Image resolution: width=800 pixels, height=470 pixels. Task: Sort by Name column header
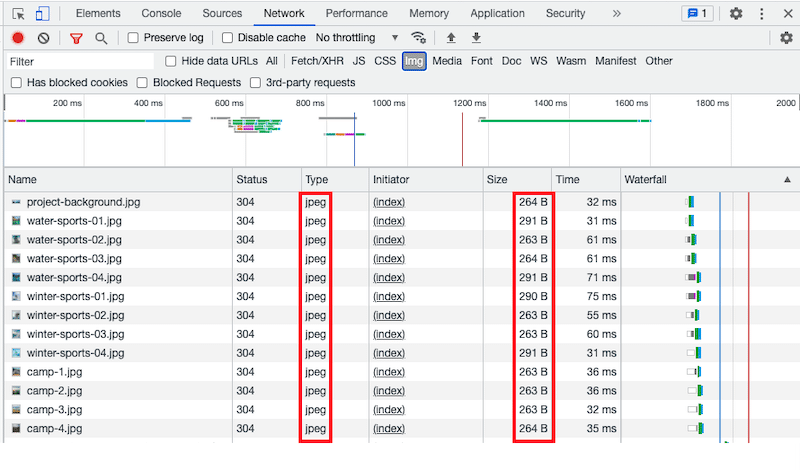click(118, 180)
